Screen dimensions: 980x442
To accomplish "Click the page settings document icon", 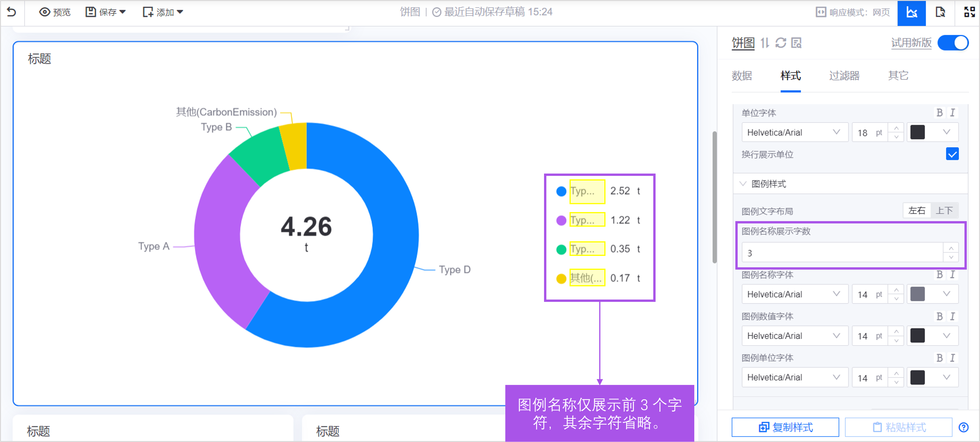I will click(940, 13).
